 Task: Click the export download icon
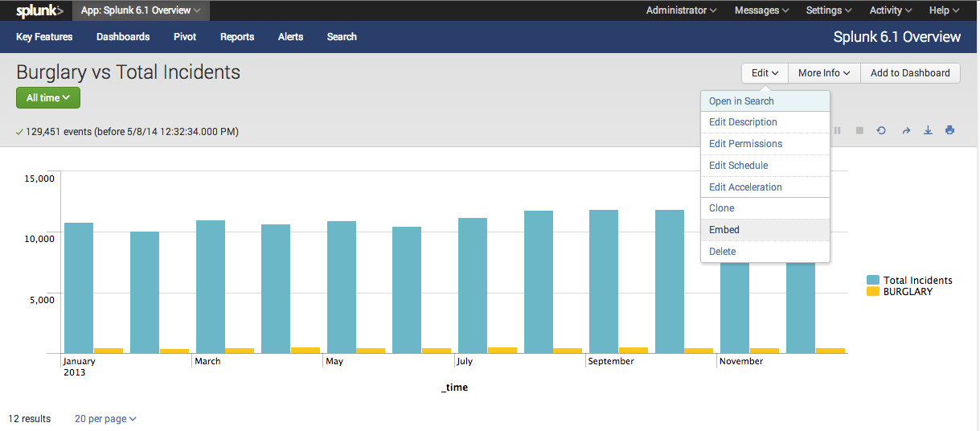pos(928,130)
